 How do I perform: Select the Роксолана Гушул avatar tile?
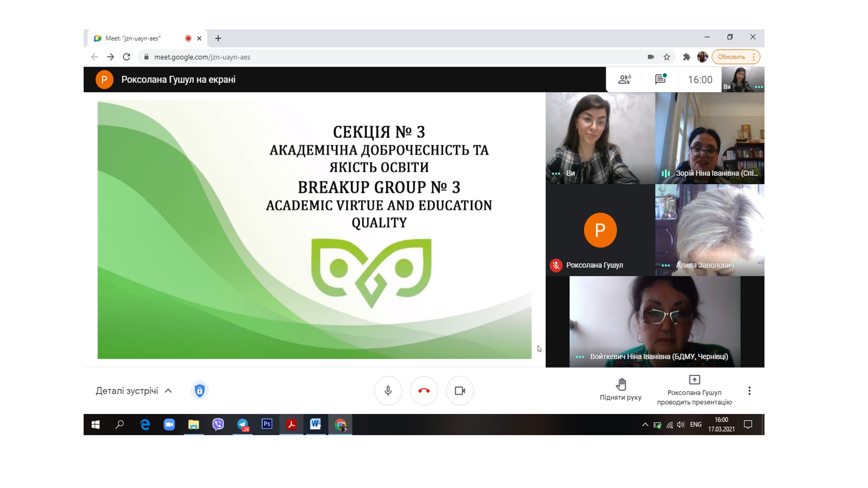600,230
